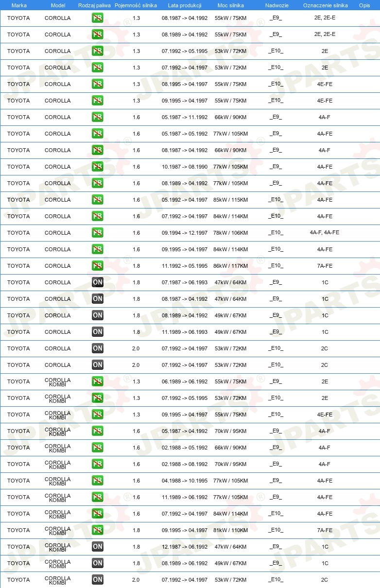Image resolution: width=380 pixels, height=588 pixels.
Task: Select petrol icon for Corolla 1.3 07.1992 -> 04.1997
Action: click(98, 68)
